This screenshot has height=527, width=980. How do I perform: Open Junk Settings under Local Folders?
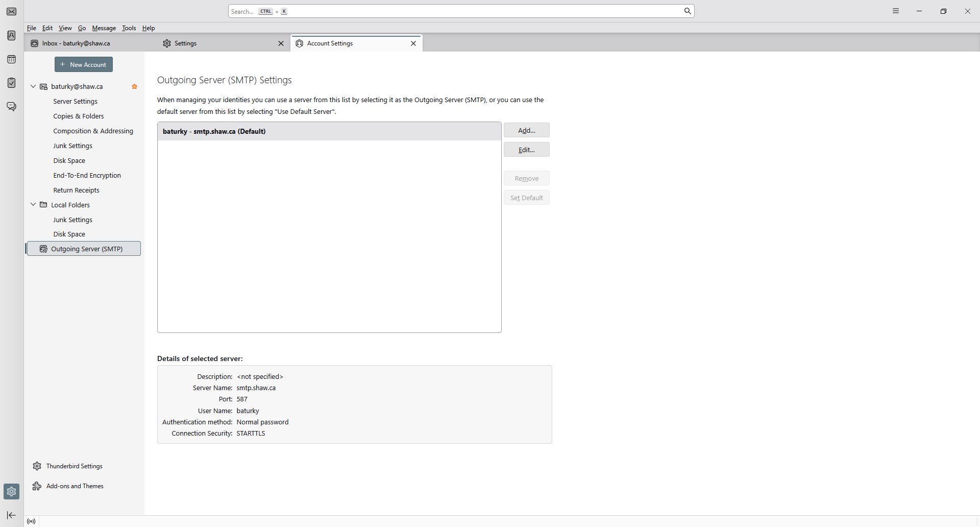click(x=72, y=220)
